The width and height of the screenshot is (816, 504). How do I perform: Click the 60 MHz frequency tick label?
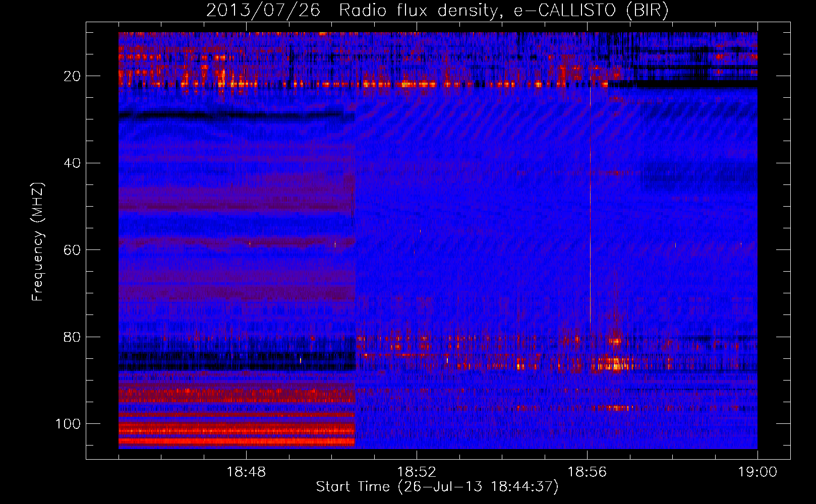coord(72,250)
